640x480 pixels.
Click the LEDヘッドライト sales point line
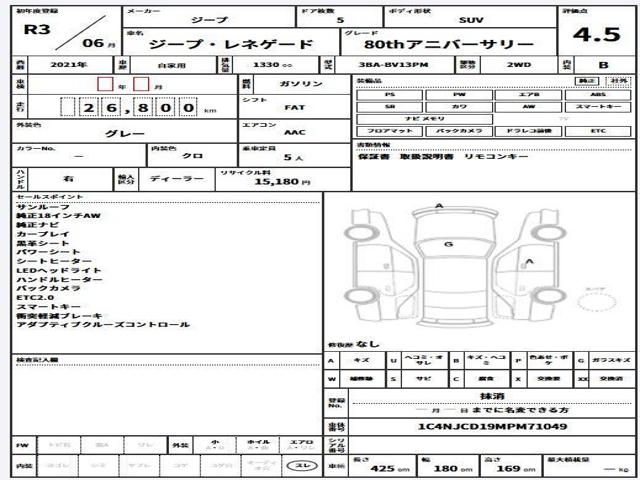pos(59,271)
